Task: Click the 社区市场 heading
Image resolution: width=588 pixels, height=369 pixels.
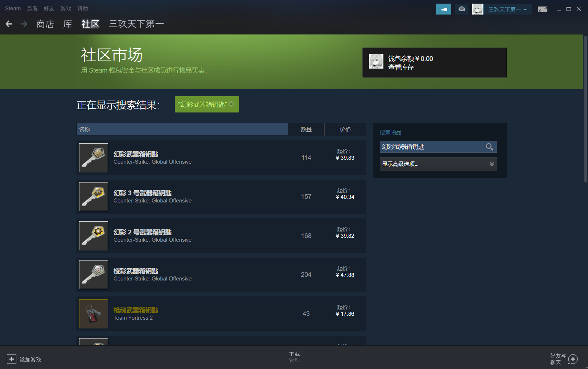Action: click(x=112, y=55)
